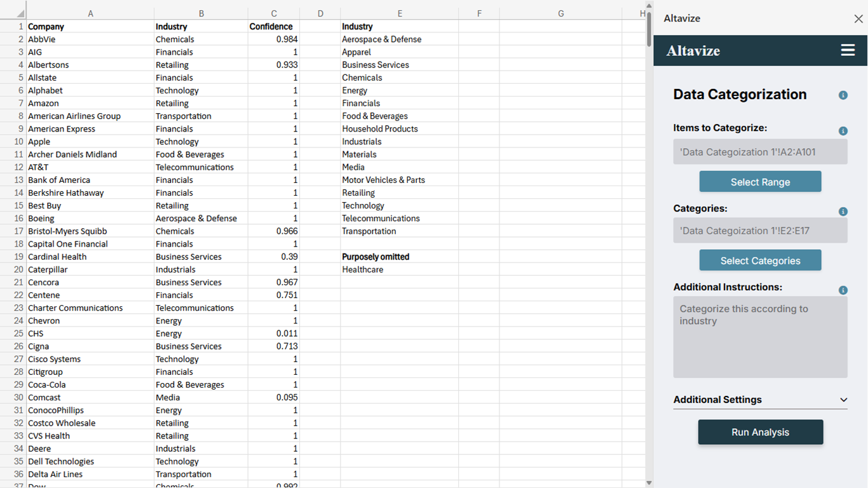This screenshot has height=488, width=868.
Task: Select row header 10
Action: 13,142
